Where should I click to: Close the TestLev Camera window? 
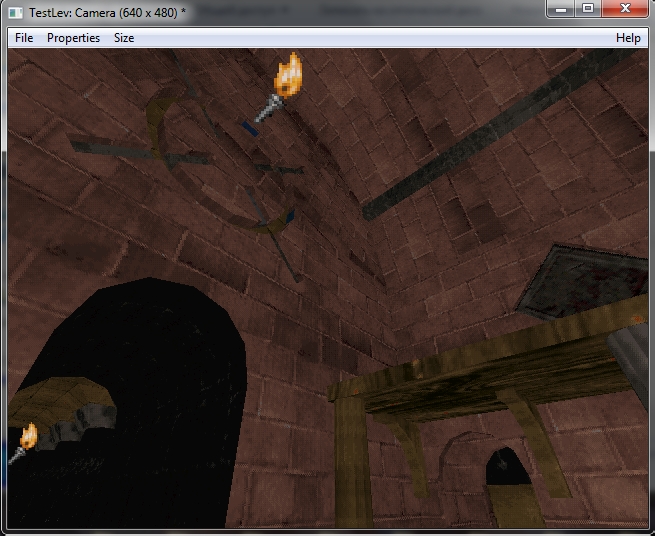(625, 8)
